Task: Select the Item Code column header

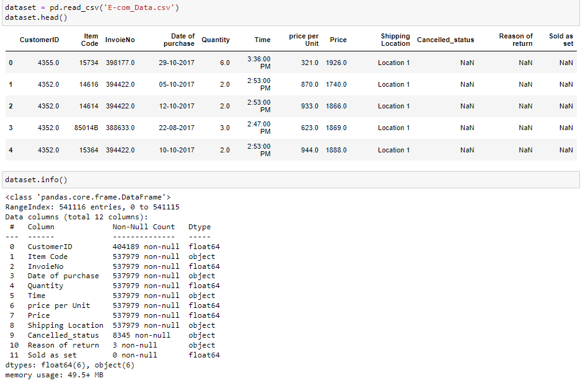Action: 90,40
